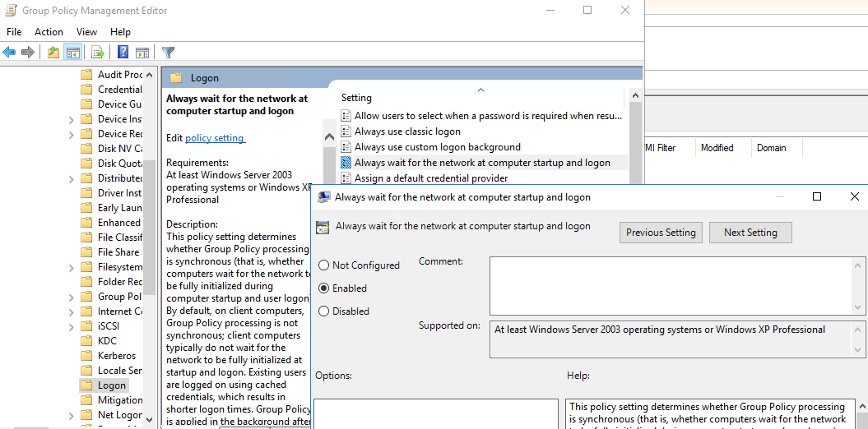The width and height of the screenshot is (868, 429).
Task: Click the Always use classic logon setting icon
Action: point(346,131)
